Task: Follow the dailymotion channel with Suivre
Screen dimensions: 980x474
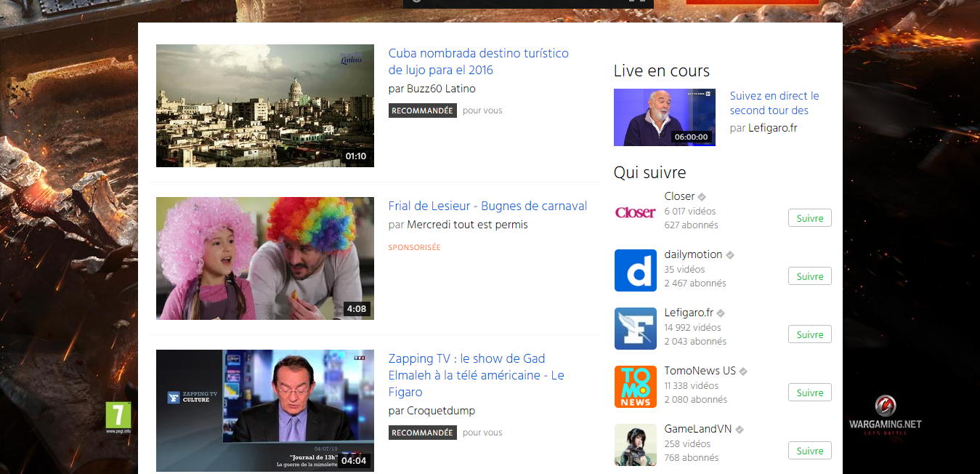Action: [810, 276]
